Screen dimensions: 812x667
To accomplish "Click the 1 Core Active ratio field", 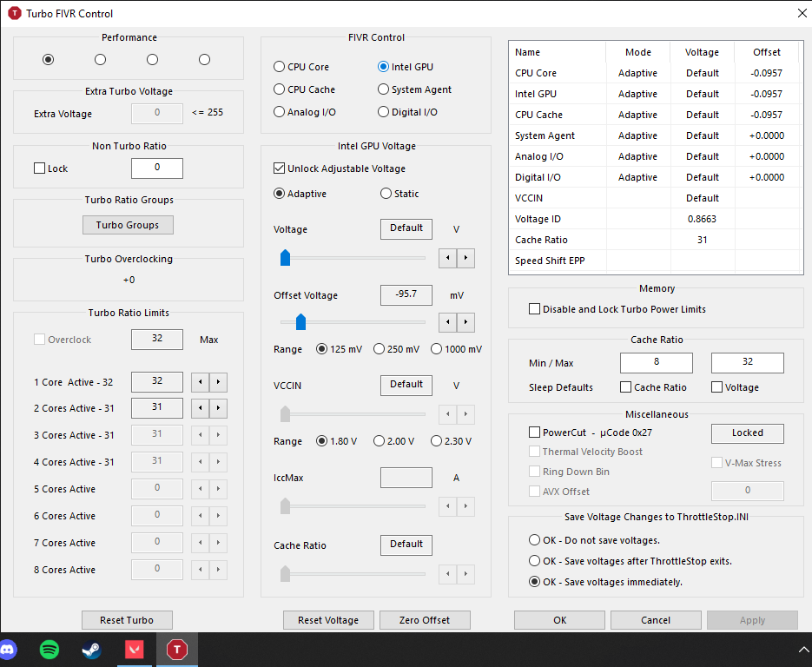I will pyautogui.click(x=157, y=381).
